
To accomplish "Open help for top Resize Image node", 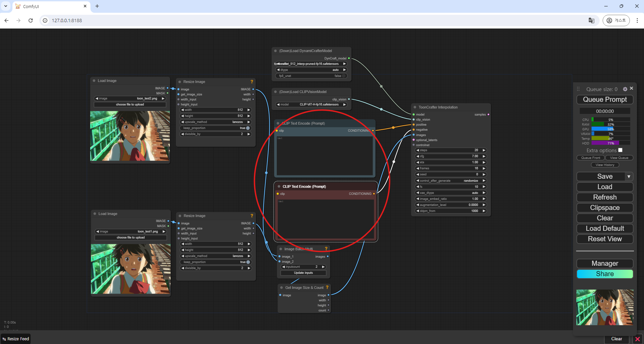I will coord(252,82).
